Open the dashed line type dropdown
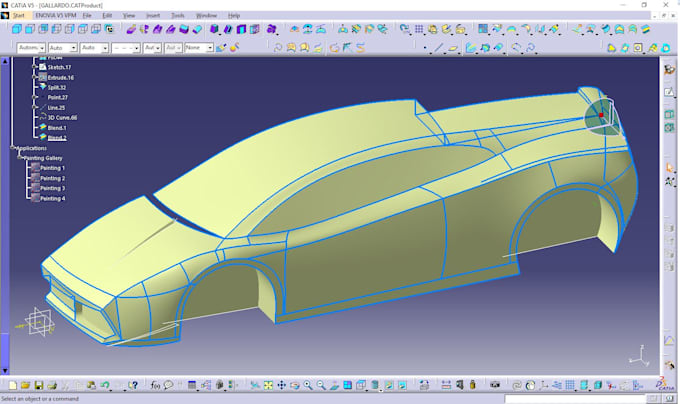The height and width of the screenshot is (404, 680). (x=126, y=48)
